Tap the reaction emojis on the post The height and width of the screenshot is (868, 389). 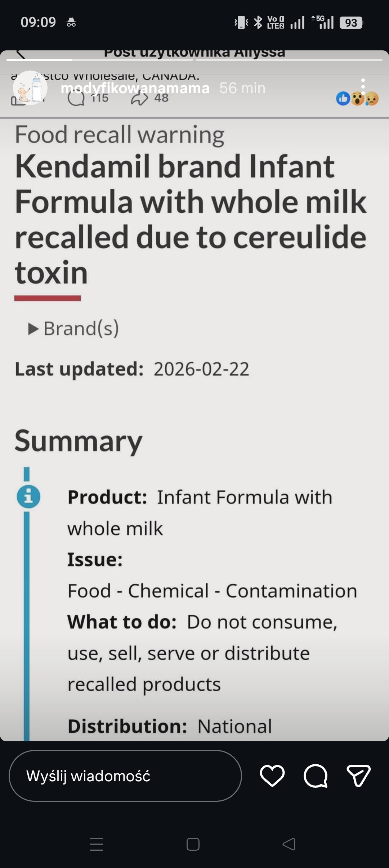pyautogui.click(x=357, y=99)
